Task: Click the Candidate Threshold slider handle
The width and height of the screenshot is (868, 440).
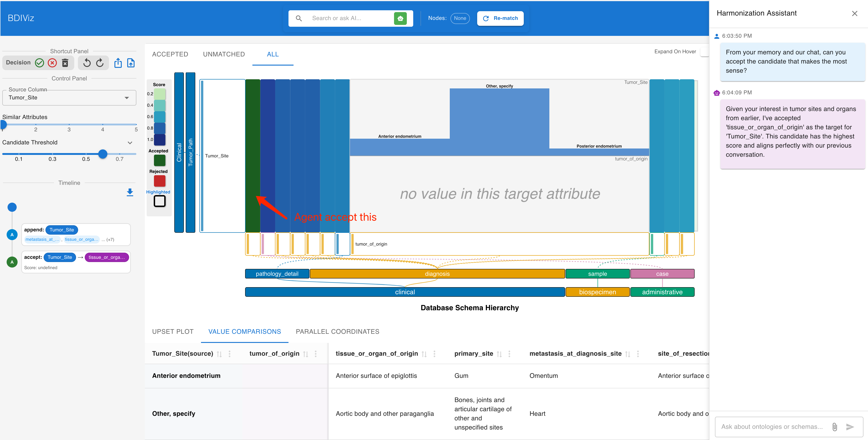Action: click(103, 154)
